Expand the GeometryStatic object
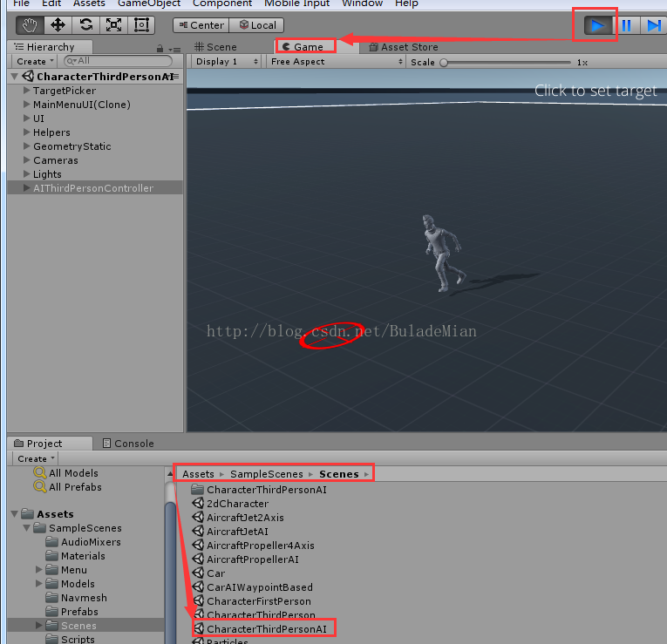This screenshot has height=644, width=667. [26, 146]
